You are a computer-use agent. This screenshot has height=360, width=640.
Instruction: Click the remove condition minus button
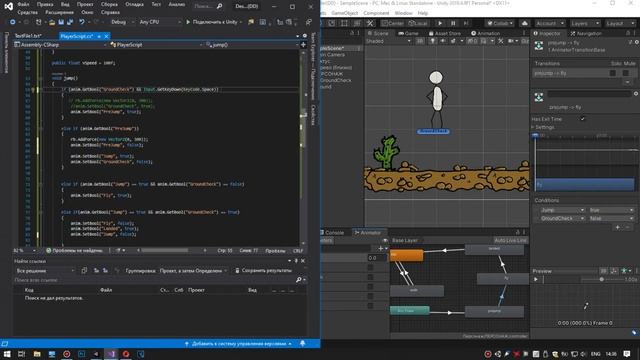click(628, 227)
